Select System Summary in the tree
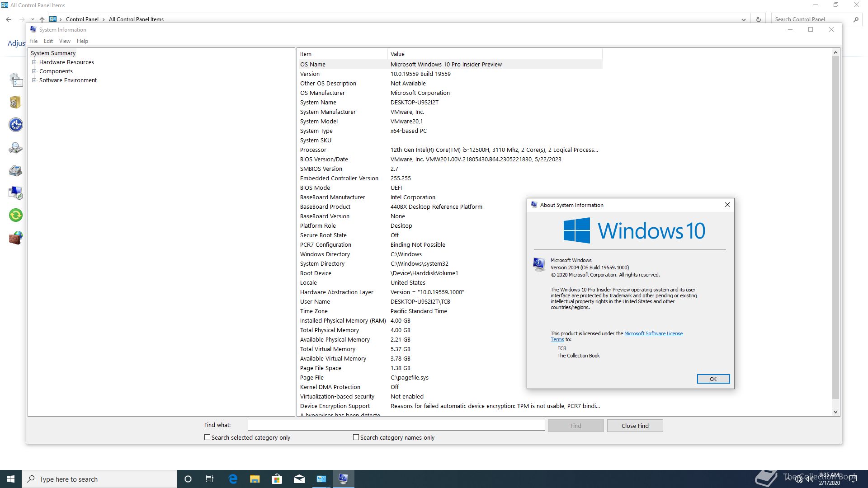 point(53,53)
